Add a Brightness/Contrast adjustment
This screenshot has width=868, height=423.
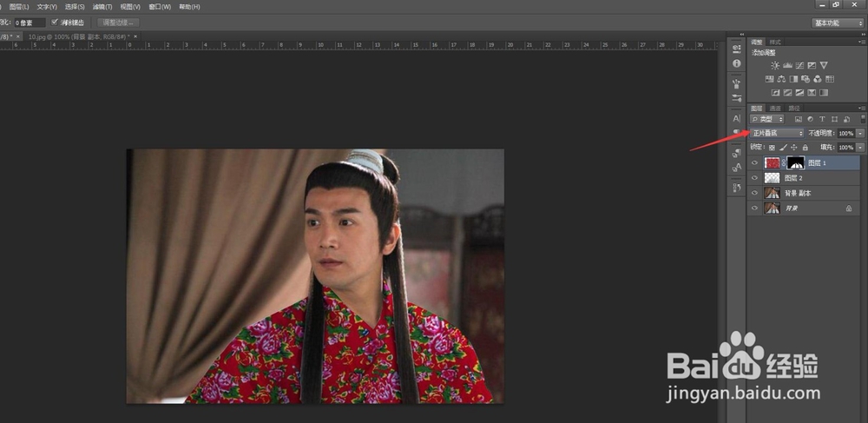775,65
